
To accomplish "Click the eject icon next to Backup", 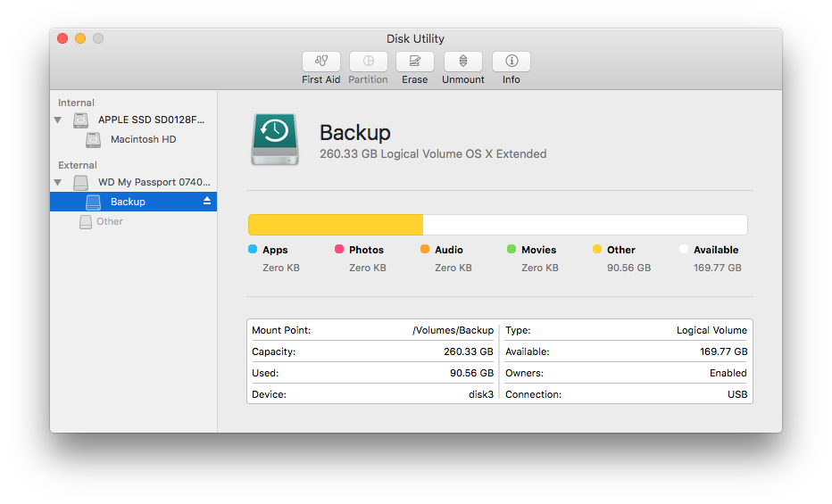I will coord(207,201).
